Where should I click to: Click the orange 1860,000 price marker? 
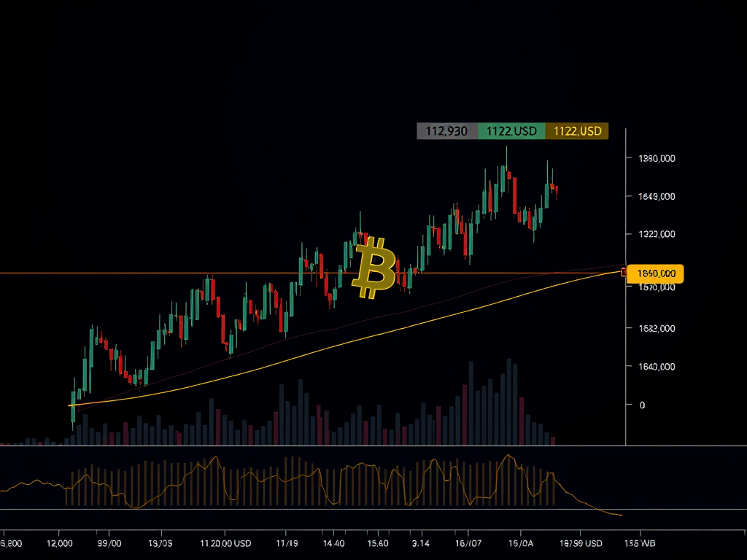656,274
